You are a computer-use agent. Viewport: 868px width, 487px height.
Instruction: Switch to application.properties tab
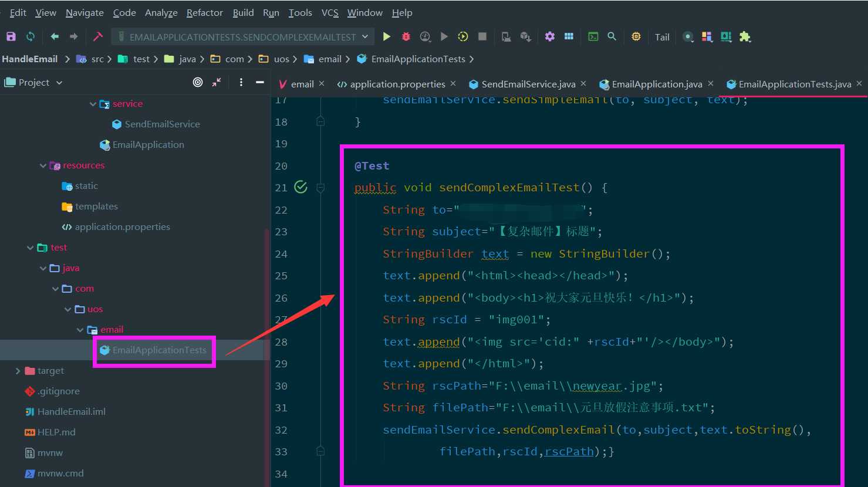[x=397, y=84]
